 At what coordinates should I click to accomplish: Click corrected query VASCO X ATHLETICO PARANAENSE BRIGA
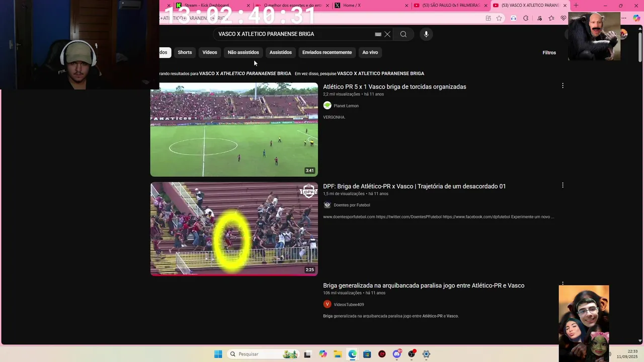[x=245, y=73]
